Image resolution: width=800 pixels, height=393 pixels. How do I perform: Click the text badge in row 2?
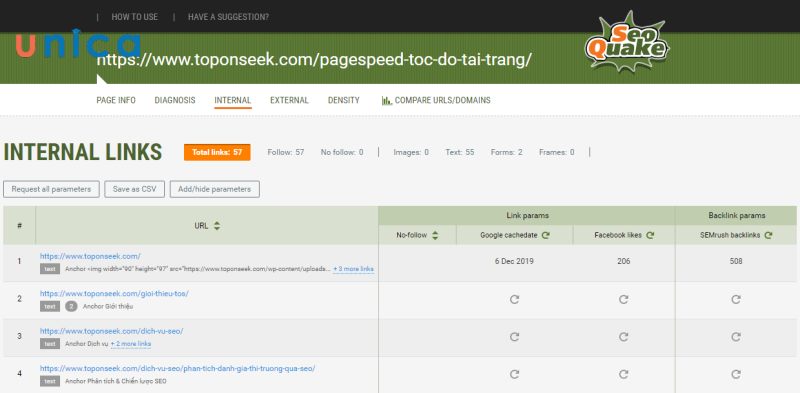[49, 306]
